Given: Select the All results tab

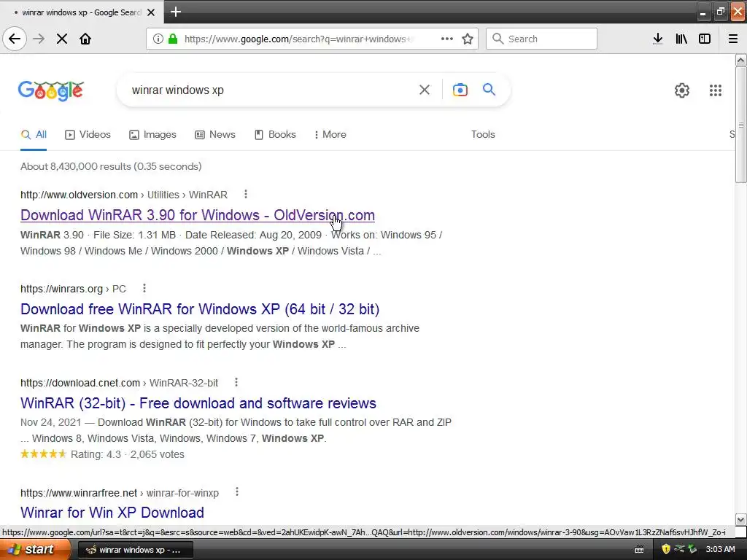Looking at the screenshot, I should click(x=34, y=135).
